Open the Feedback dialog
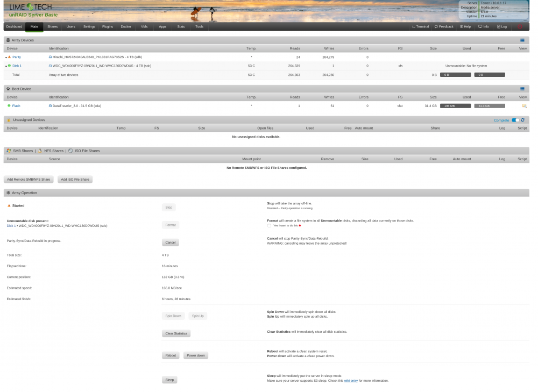The height and width of the screenshot is (392, 538). pos(444,26)
